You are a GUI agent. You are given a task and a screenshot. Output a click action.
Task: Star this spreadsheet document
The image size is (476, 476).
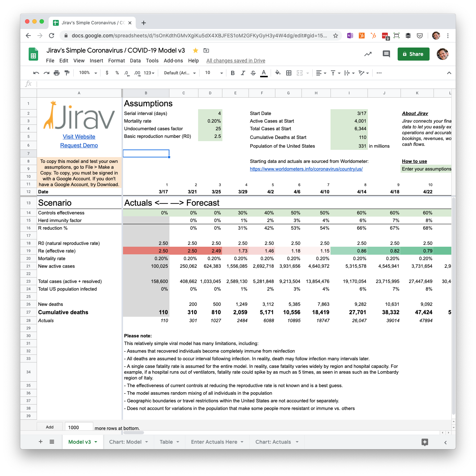(196, 50)
